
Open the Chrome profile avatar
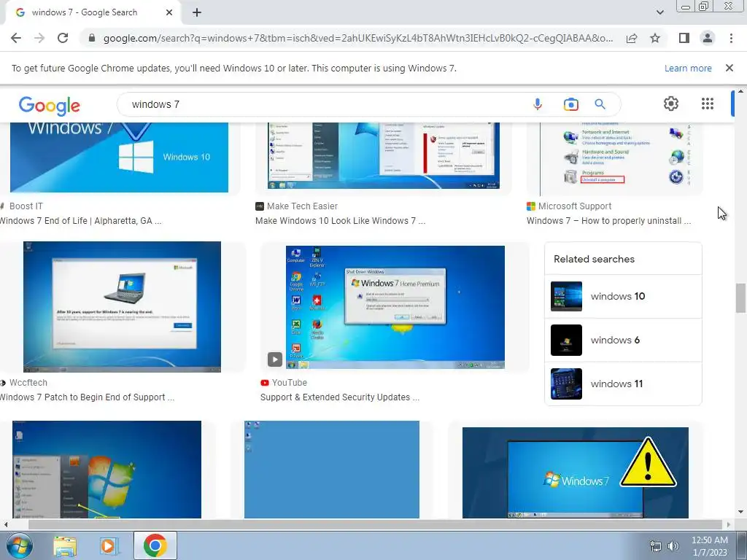708,38
